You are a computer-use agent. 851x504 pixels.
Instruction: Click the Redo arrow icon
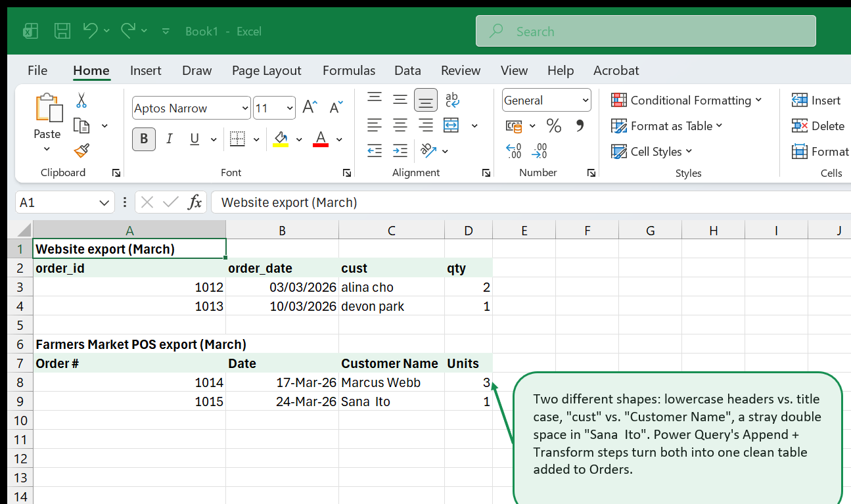(x=128, y=30)
